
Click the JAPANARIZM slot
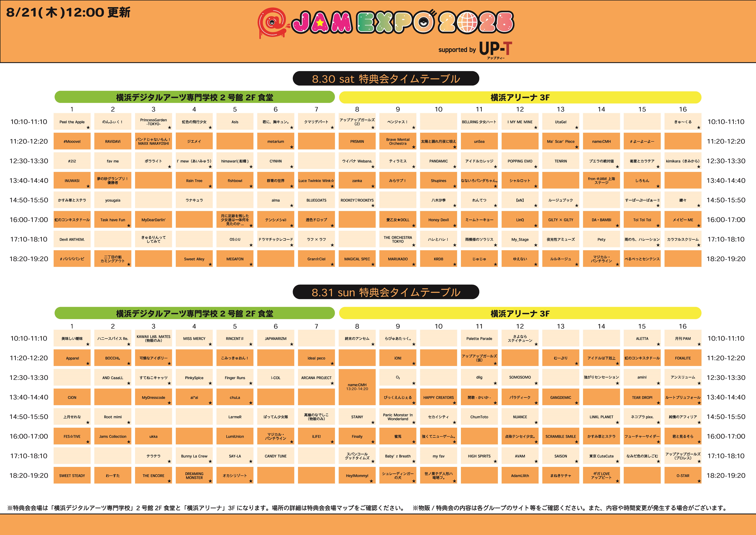click(276, 338)
